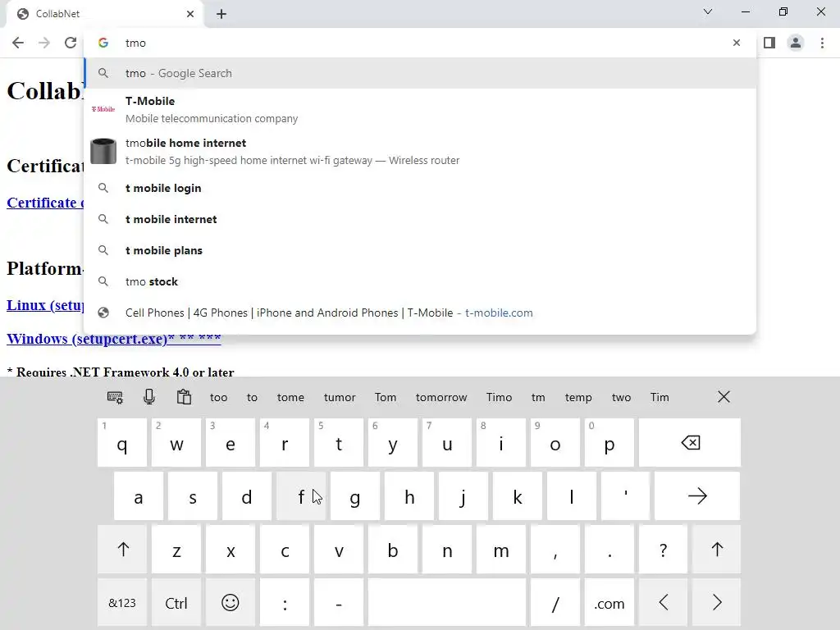
Task: Open the Windows (setupcert.exe) link
Action: click(x=113, y=339)
